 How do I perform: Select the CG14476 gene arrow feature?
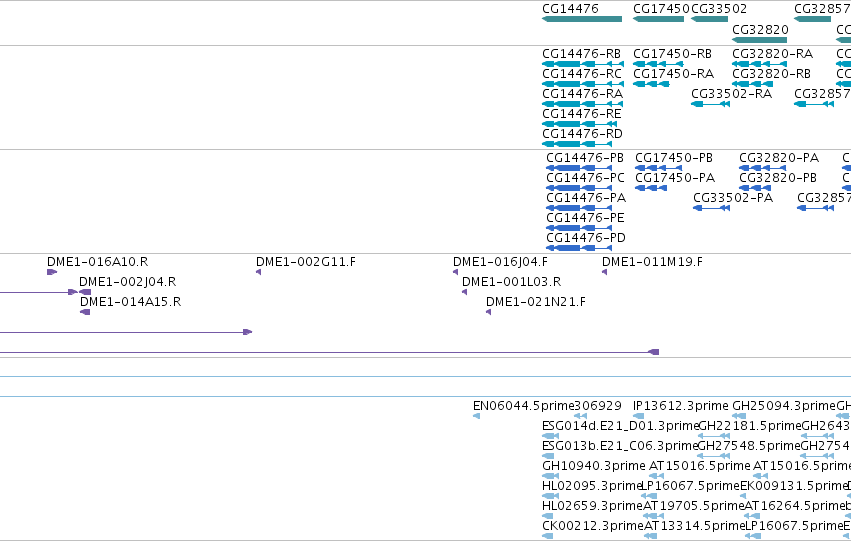582,19
